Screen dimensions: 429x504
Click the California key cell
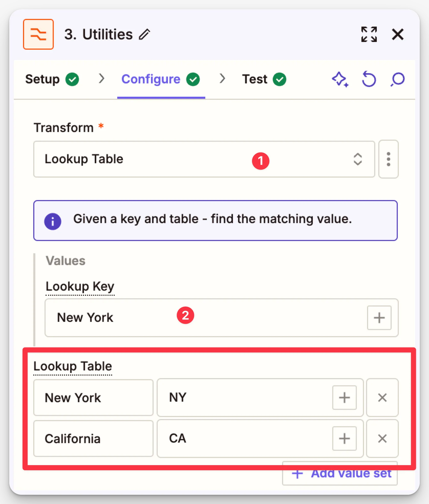[93, 439]
